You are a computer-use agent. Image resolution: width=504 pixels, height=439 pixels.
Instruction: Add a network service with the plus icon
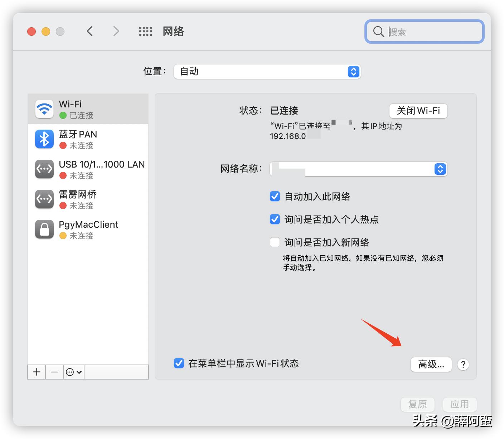[x=36, y=372]
